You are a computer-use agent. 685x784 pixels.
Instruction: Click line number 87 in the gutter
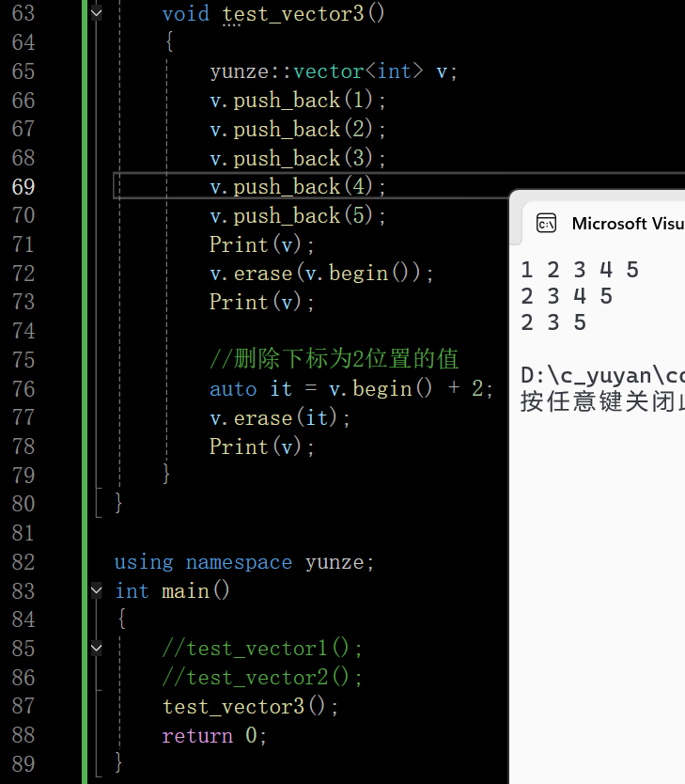23,706
